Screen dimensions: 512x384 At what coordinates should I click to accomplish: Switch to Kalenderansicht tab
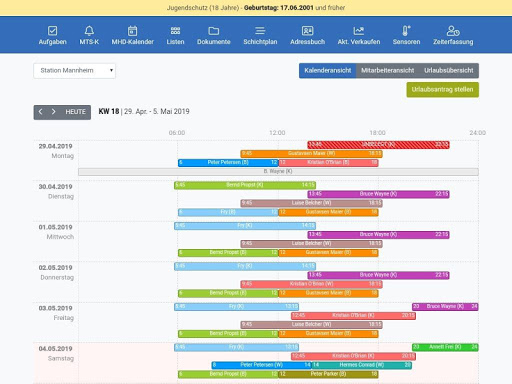(x=327, y=71)
